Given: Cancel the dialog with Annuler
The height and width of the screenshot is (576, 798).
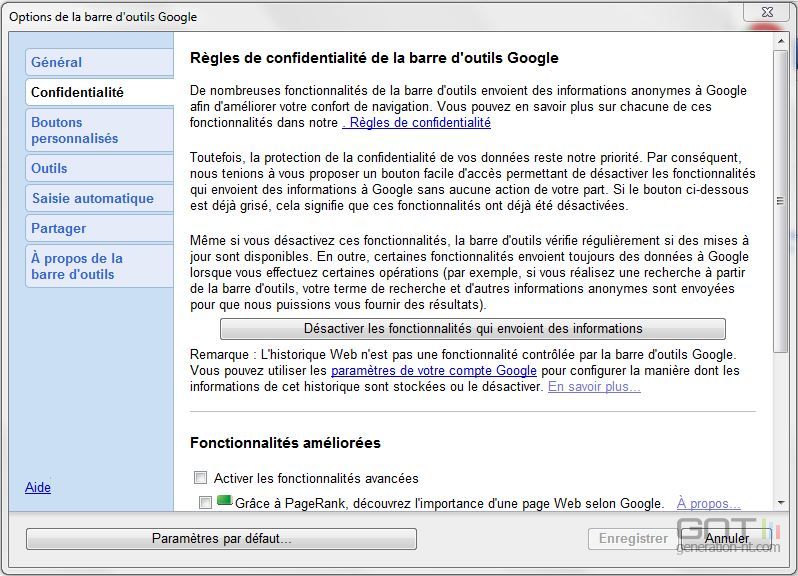Looking at the screenshot, I should (x=726, y=539).
